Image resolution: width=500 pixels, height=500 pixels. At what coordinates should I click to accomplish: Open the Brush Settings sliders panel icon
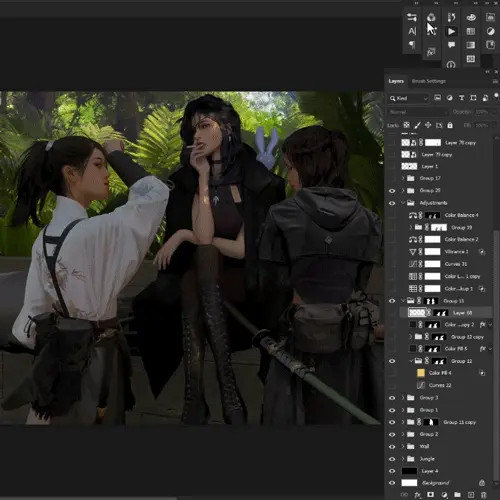412,17
